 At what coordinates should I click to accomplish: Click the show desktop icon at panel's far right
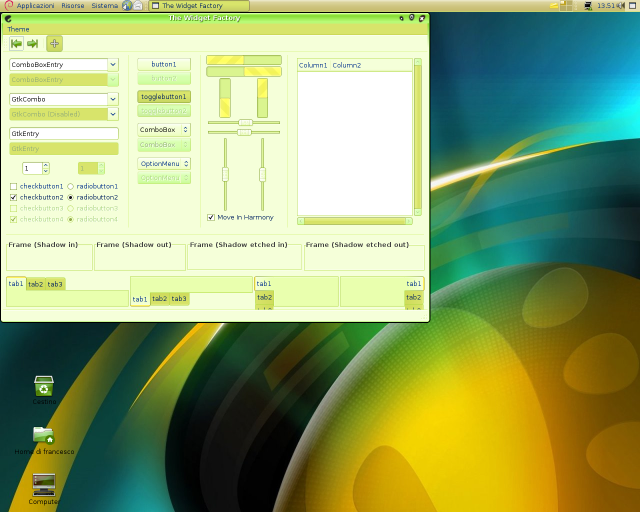click(x=633, y=5)
